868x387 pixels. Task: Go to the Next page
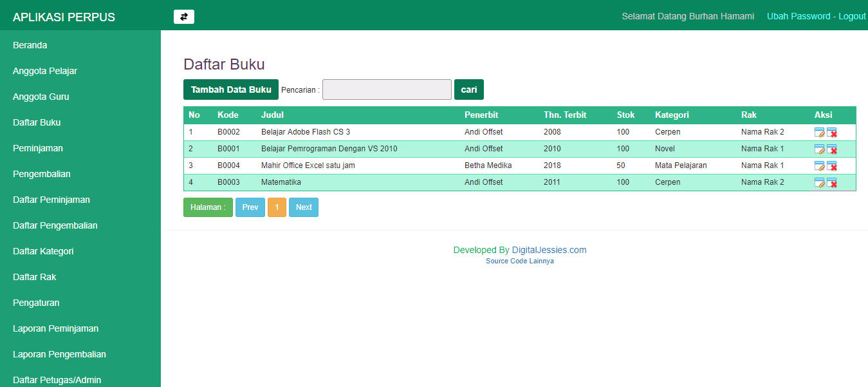(304, 207)
